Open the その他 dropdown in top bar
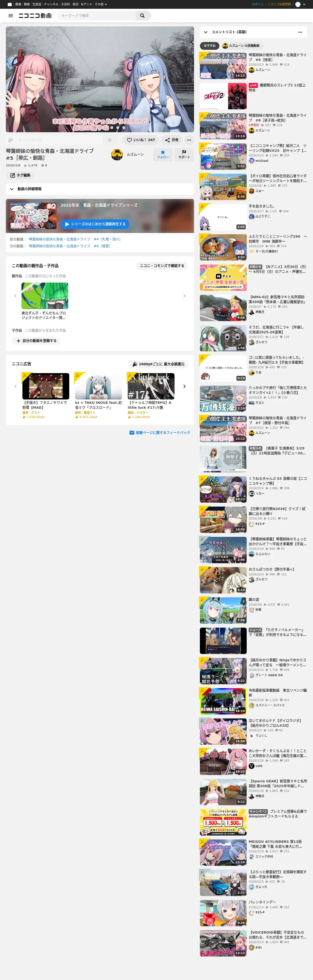Viewport: 313px width, 980px height. click(x=101, y=4)
